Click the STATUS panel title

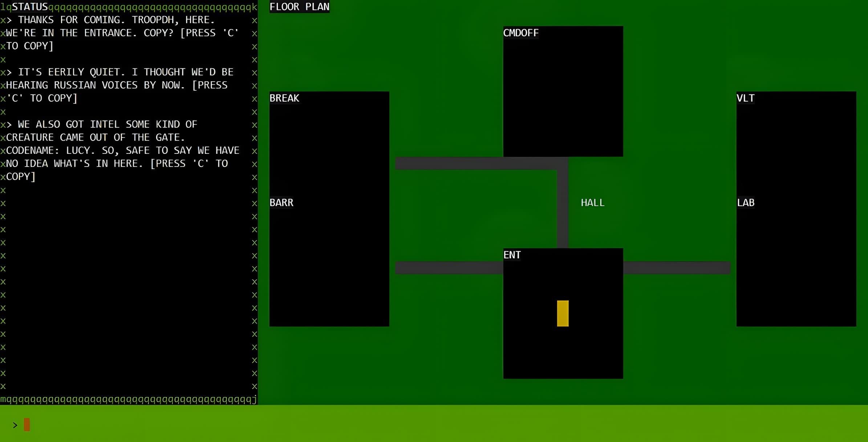click(30, 7)
